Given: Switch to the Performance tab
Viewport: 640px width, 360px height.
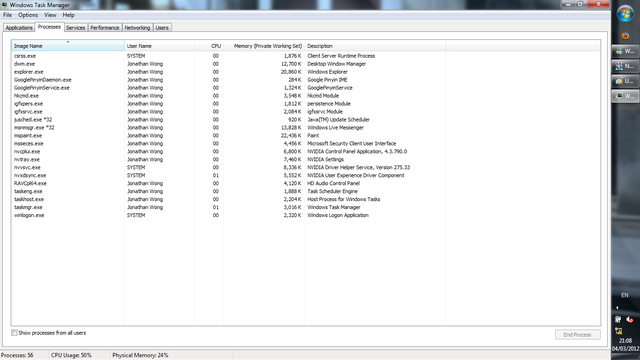Looking at the screenshot, I should click(104, 28).
